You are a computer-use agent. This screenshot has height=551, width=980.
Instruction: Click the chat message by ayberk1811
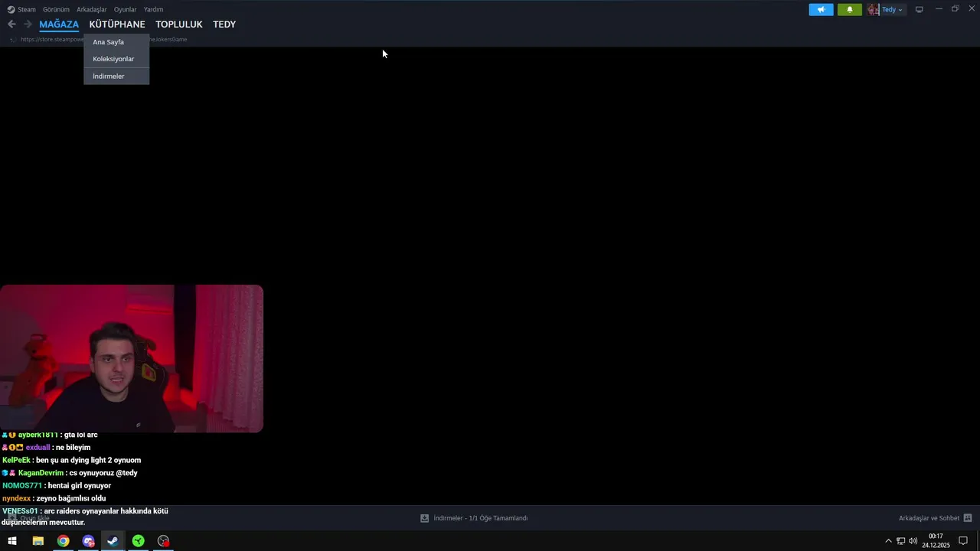click(x=50, y=435)
